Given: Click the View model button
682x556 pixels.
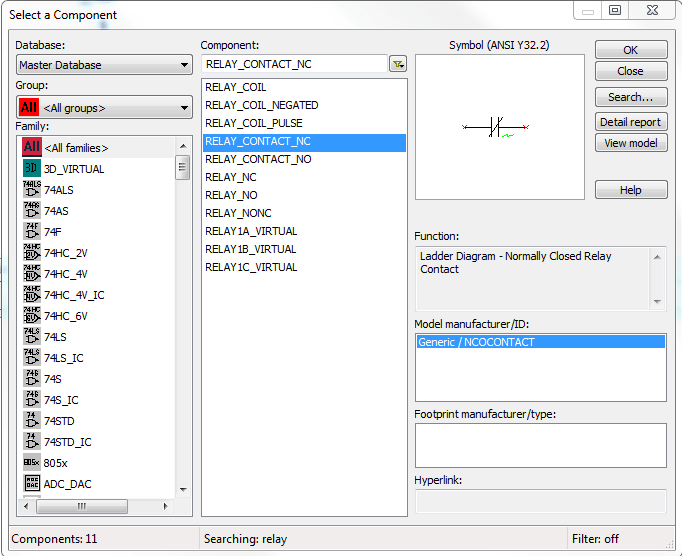Looking at the screenshot, I should click(x=631, y=143).
